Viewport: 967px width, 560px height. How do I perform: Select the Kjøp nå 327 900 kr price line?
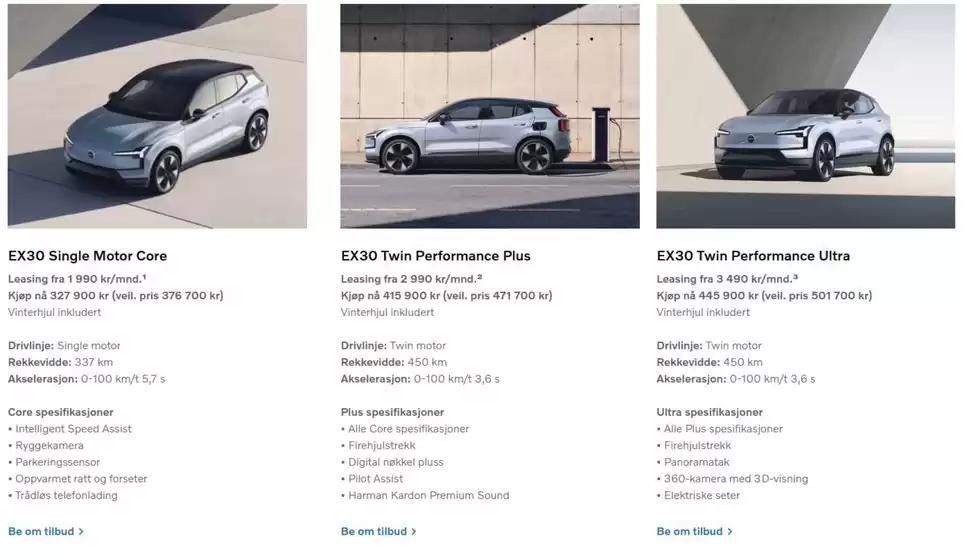tap(116, 295)
